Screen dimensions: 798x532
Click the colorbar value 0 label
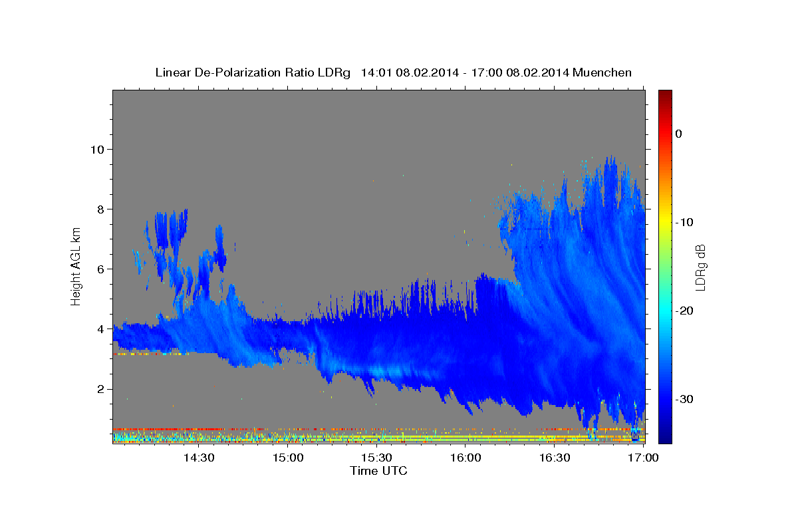678,134
